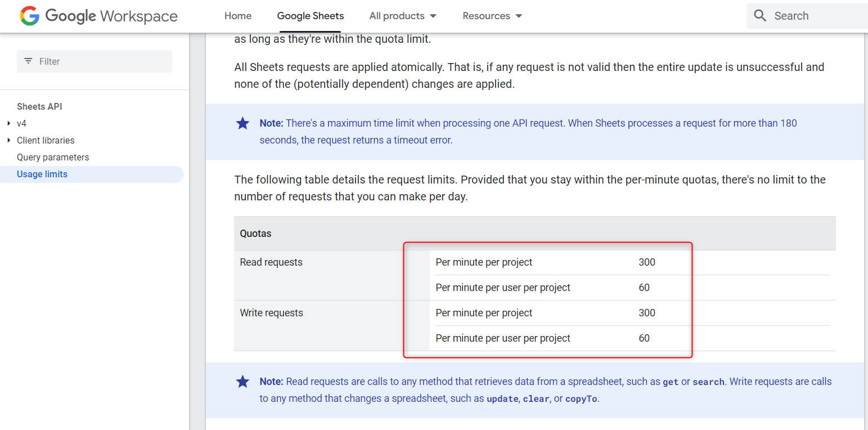Click 300 value in Read requests row

click(647, 262)
